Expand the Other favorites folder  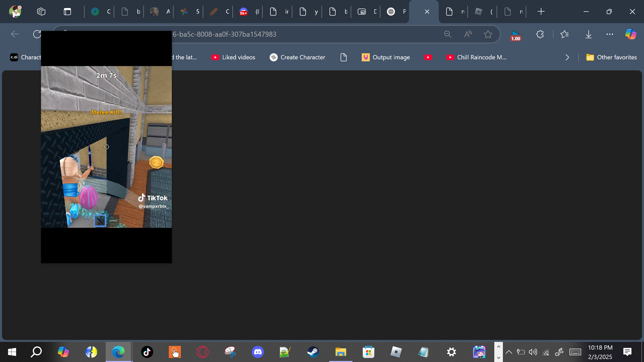[x=611, y=57]
